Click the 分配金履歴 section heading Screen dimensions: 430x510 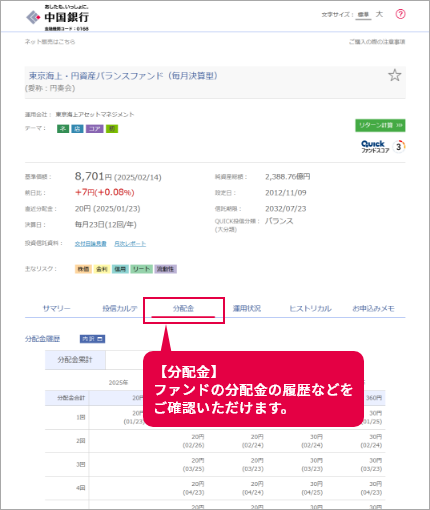(x=42, y=339)
